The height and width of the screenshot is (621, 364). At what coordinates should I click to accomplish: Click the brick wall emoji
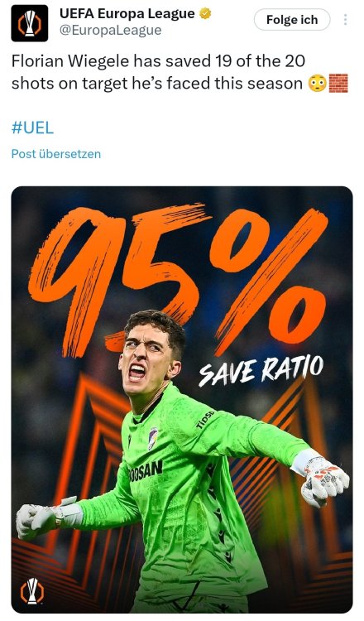coord(338,83)
